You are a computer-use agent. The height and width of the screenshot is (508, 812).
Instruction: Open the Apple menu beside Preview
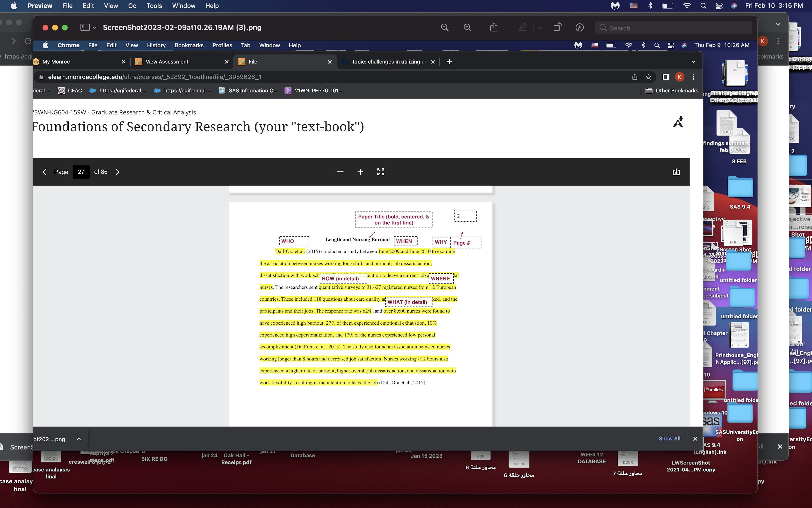click(x=14, y=6)
